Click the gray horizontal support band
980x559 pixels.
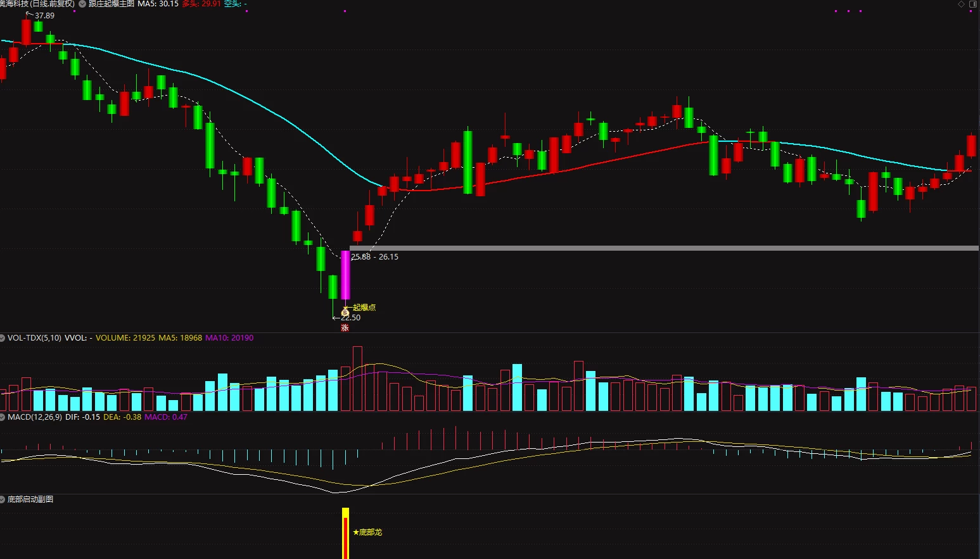[664, 248]
